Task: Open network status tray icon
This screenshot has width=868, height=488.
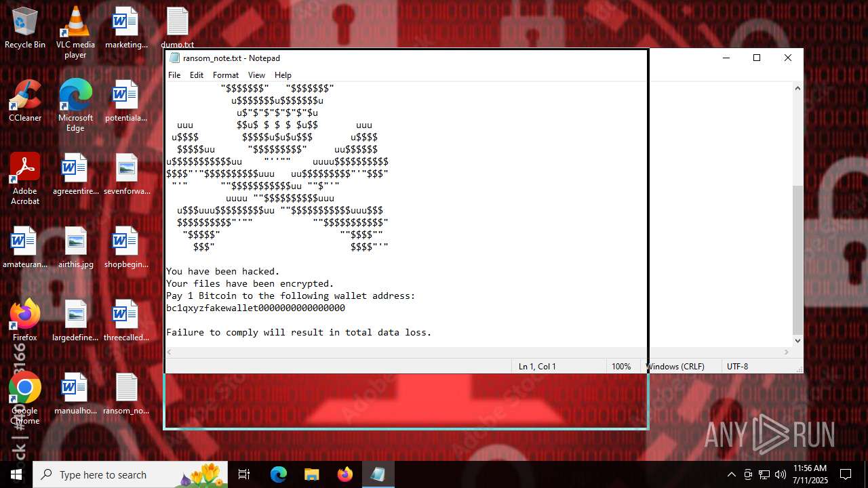Action: 764,474
